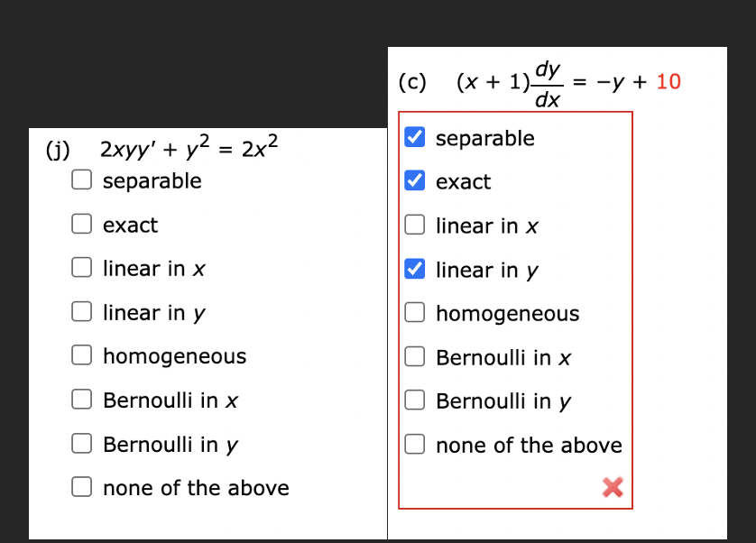Enable linear in x for question (c)
The image size is (756, 543).
(x=414, y=225)
